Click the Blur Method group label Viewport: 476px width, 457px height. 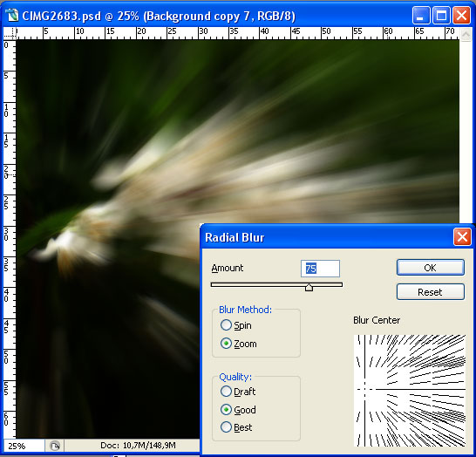coord(245,310)
